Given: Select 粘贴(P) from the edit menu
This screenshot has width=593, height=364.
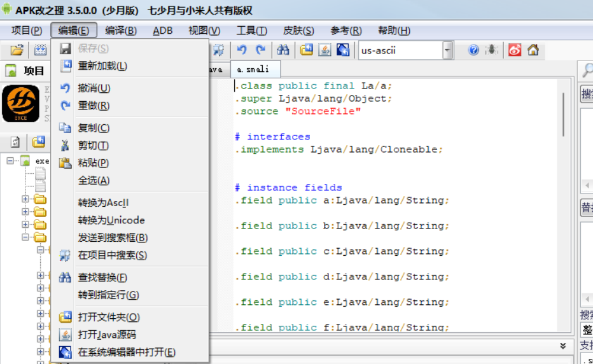Looking at the screenshot, I should click(130, 163).
